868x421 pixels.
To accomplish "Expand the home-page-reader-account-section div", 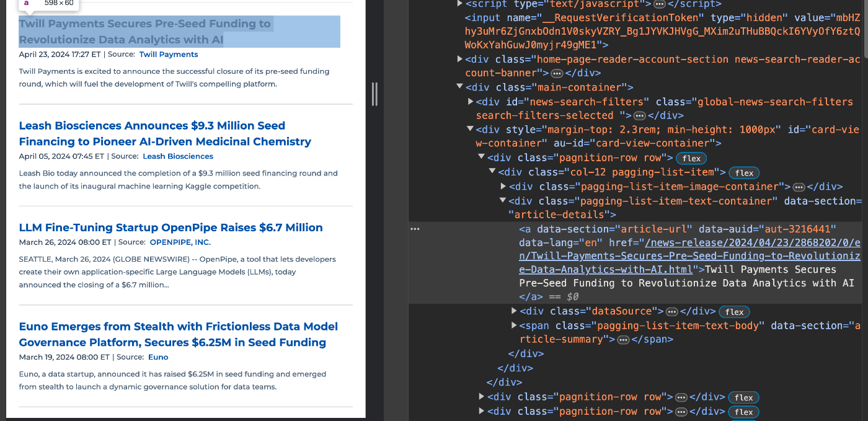I will coord(459,59).
